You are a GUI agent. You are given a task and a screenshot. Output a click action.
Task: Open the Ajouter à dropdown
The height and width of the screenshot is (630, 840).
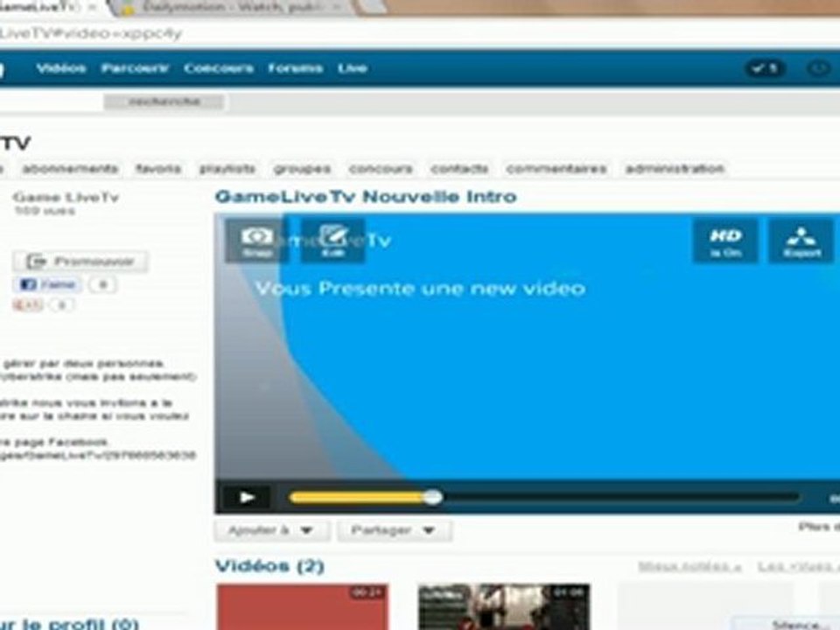pos(271,530)
